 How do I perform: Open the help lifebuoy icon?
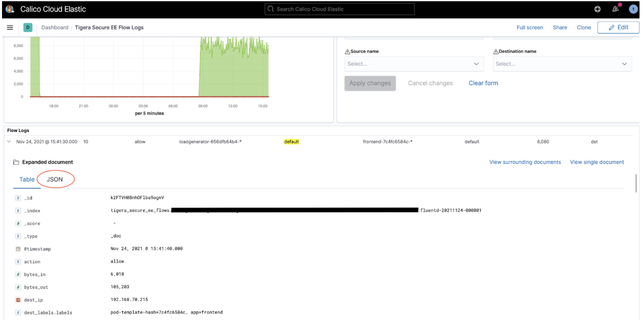(597, 9)
